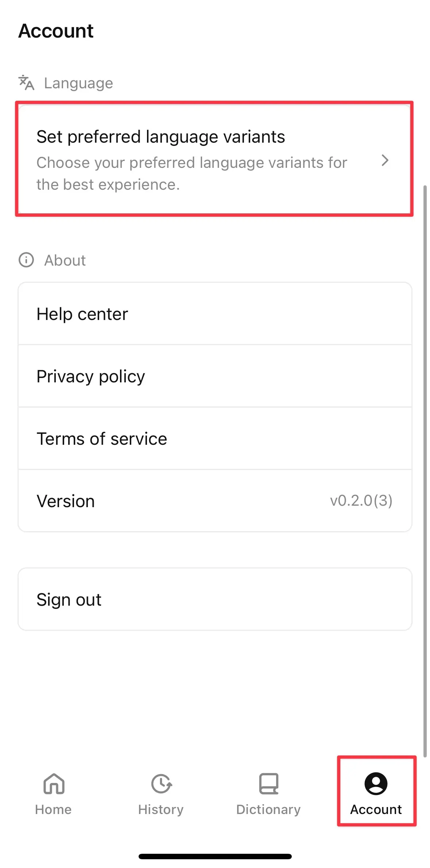
Task: Expand language variants using the chevron arrow
Action: tap(385, 161)
